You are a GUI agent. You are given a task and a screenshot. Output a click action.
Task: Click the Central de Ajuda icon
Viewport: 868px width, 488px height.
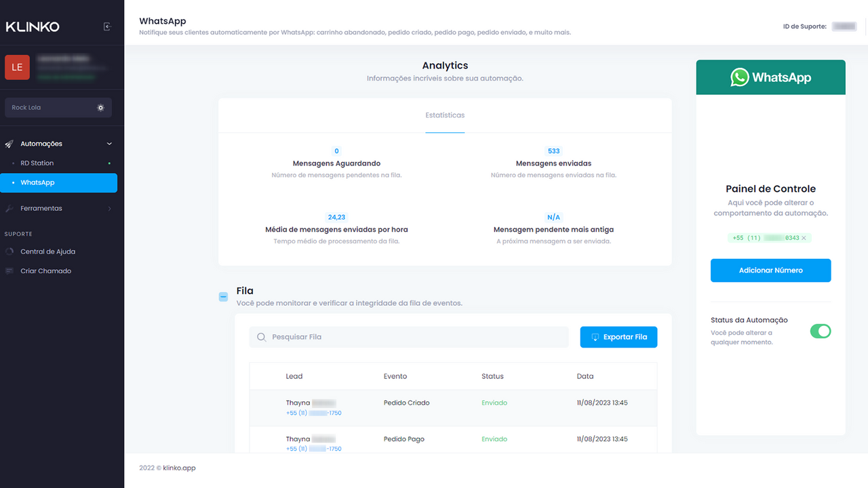pos(9,251)
